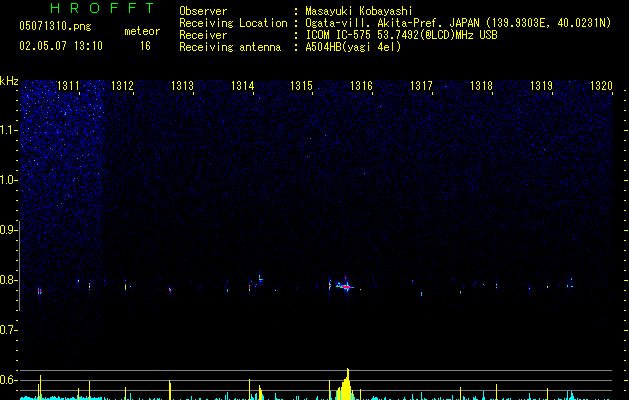Click the 1319 time axis marker
This screenshot has height=400, width=629.
point(542,85)
